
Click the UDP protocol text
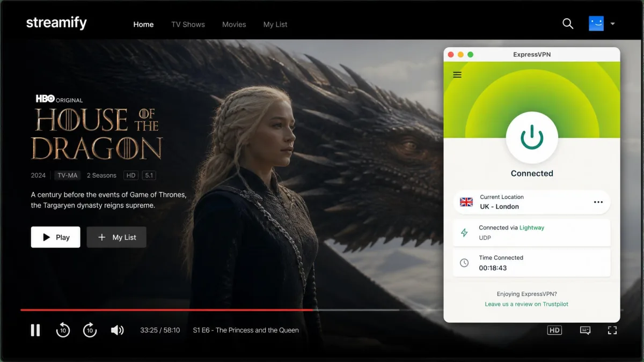[485, 238]
